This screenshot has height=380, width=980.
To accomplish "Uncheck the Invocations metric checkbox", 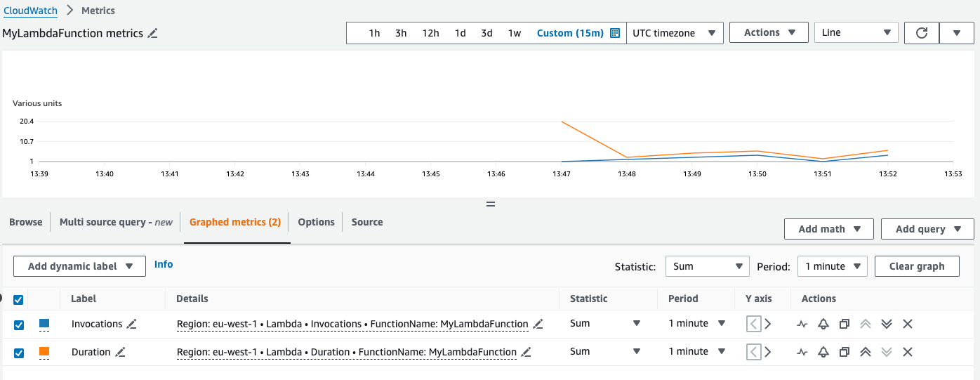I will pos(19,325).
